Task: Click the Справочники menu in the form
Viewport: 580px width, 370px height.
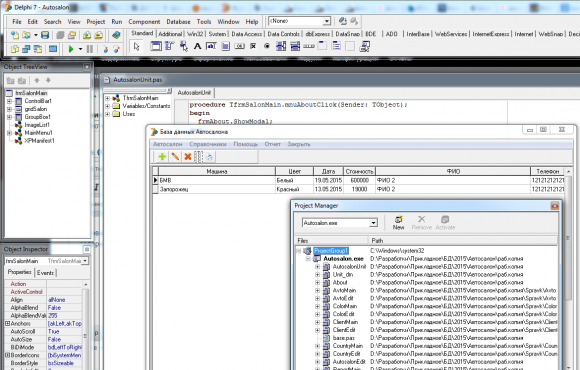Action: [x=208, y=144]
